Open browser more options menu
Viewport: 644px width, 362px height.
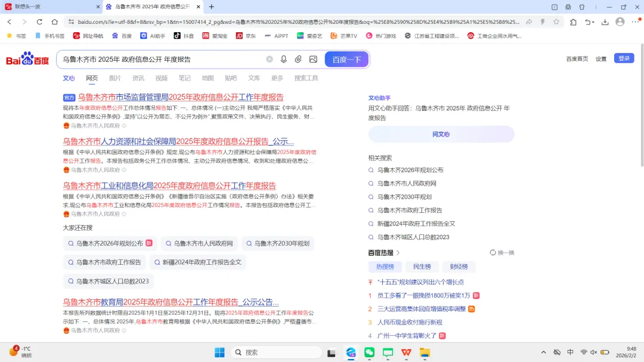tap(636, 22)
